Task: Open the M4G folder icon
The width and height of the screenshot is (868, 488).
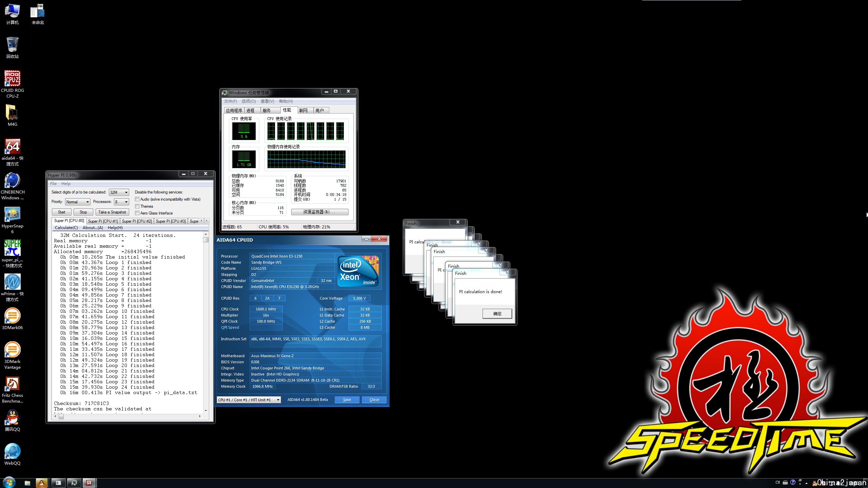Action: (13, 116)
